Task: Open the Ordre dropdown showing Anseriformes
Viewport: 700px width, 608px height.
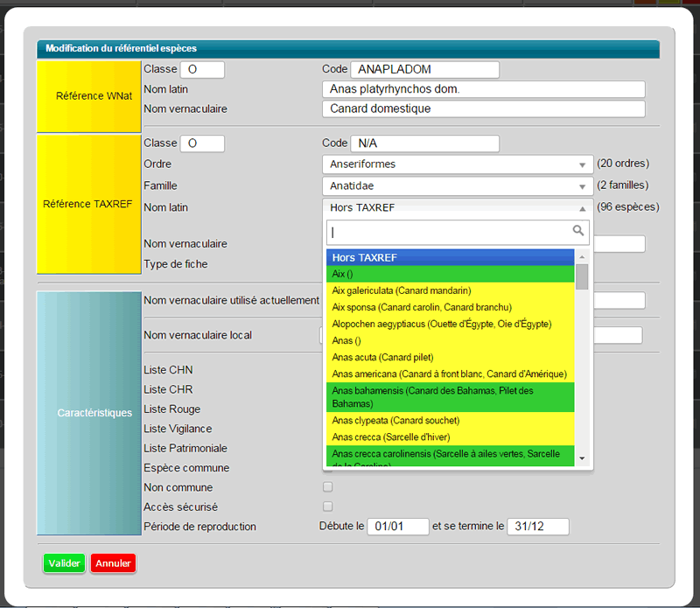Action: pyautogui.click(x=458, y=164)
